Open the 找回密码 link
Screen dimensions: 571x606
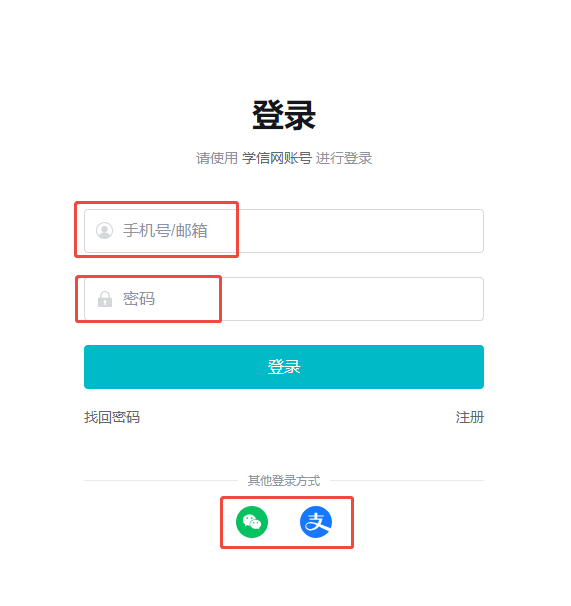click(112, 417)
